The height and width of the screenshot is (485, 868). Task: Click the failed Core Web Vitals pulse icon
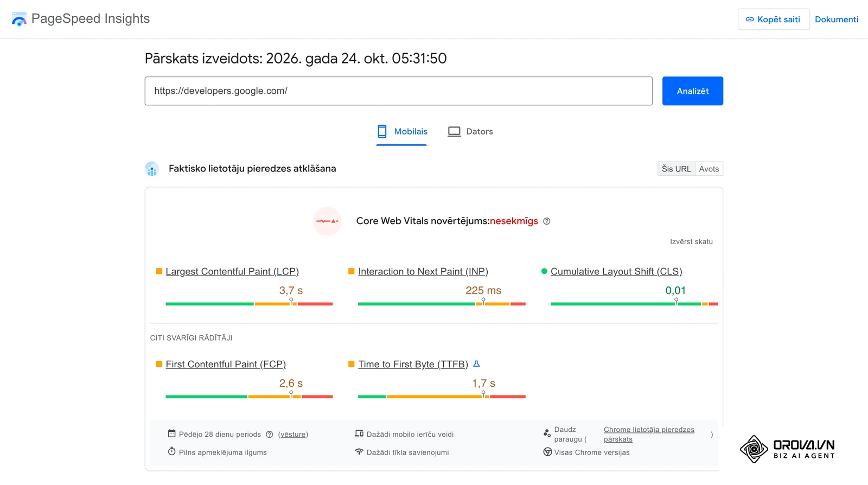coord(327,221)
